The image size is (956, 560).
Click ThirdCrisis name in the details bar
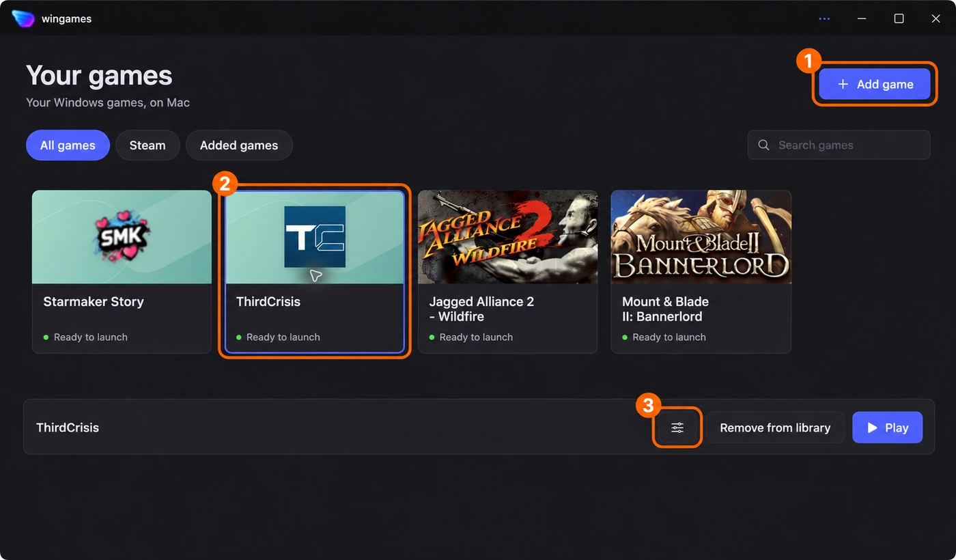pyautogui.click(x=68, y=428)
